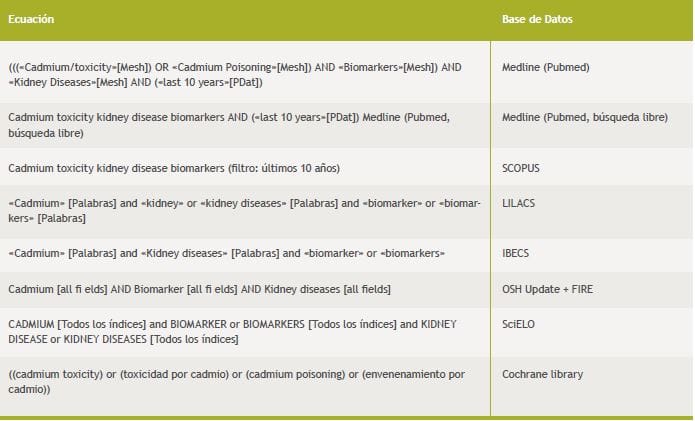Select the Medline (Pubmed) database cell
Image resolution: width=695 pixels, height=421 pixels.
tap(544, 67)
